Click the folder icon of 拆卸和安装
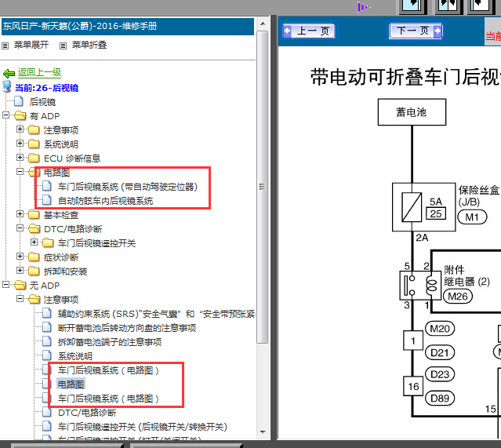This screenshot has width=501, height=448. click(x=34, y=271)
